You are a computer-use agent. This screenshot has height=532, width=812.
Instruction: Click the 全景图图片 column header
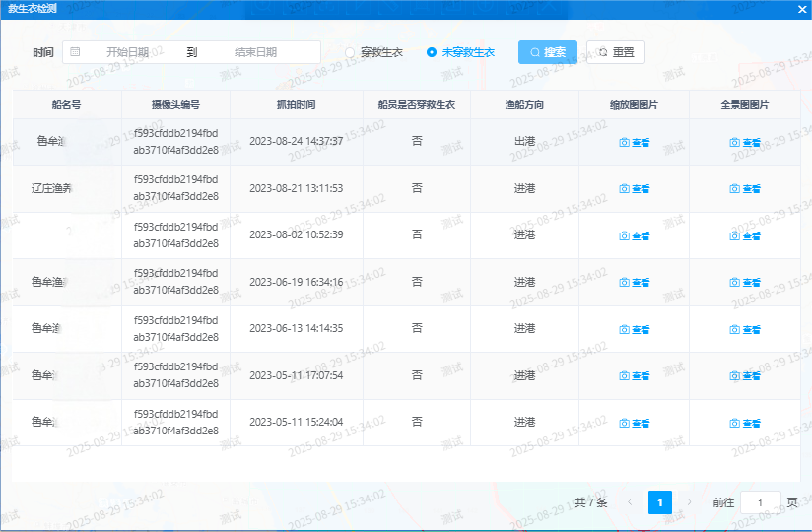(x=745, y=105)
